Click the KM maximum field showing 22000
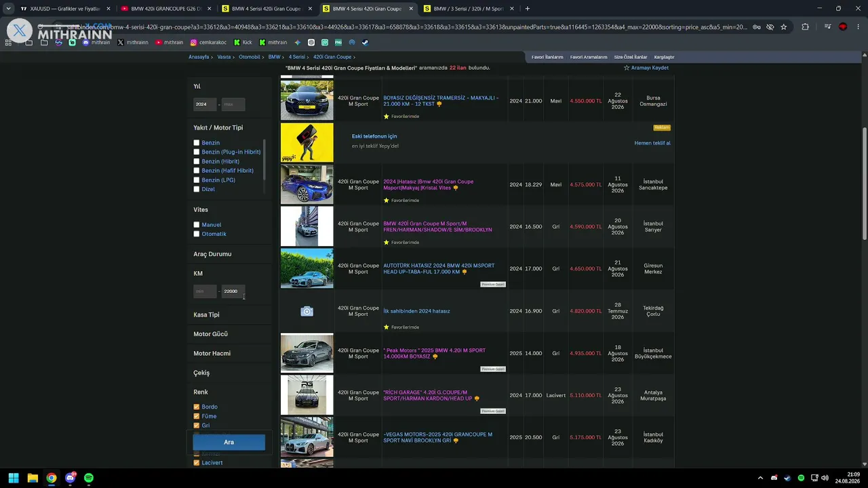The width and height of the screenshot is (868, 488). pos(233,291)
